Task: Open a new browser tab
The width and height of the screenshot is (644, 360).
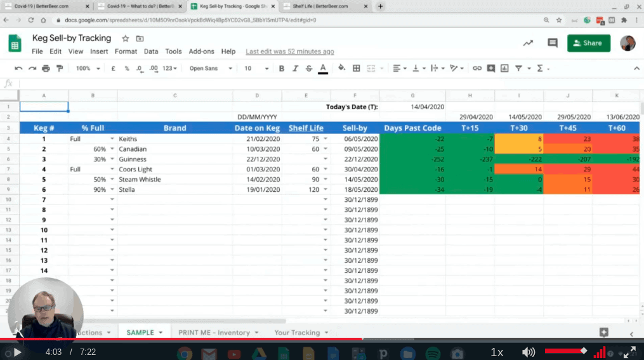Action: 380,6
